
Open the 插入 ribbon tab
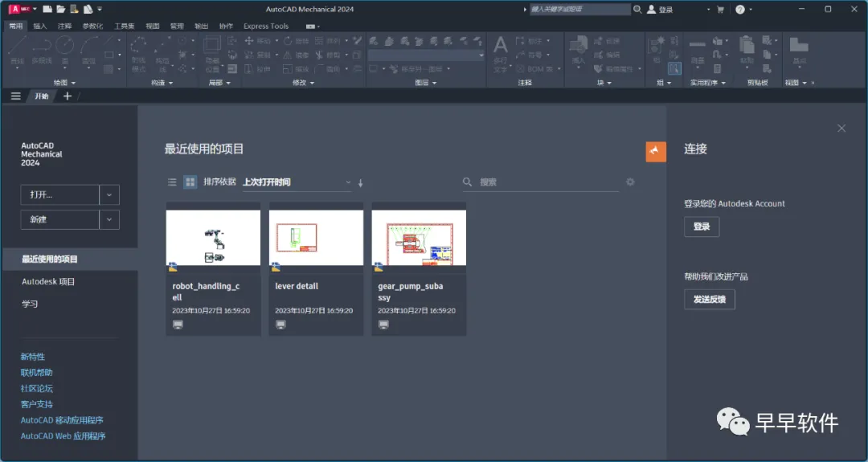40,26
